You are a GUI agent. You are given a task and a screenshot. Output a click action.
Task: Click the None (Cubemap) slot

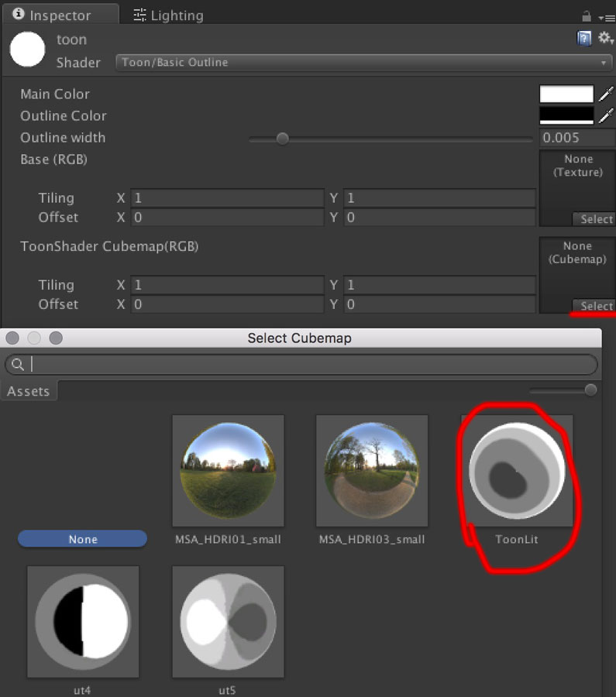point(577,275)
